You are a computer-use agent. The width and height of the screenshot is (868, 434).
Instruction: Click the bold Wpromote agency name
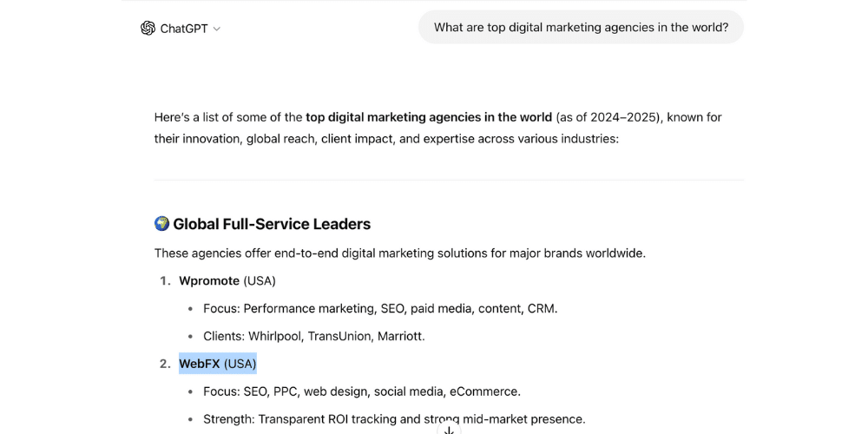click(209, 280)
